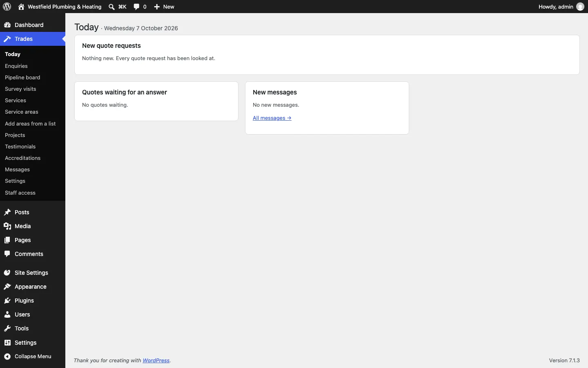Open the Plugins plug icon
Viewport: 588px width, 368px height.
click(7, 301)
